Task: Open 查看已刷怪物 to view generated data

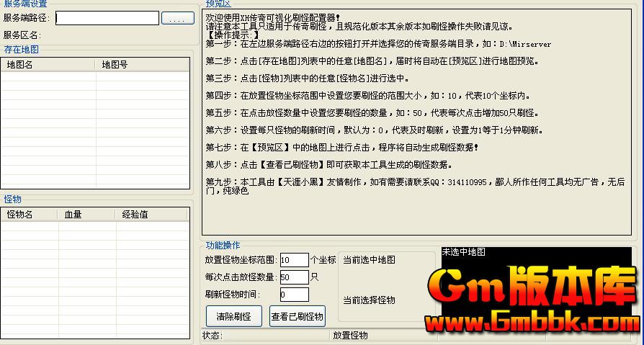Action: coord(297,316)
